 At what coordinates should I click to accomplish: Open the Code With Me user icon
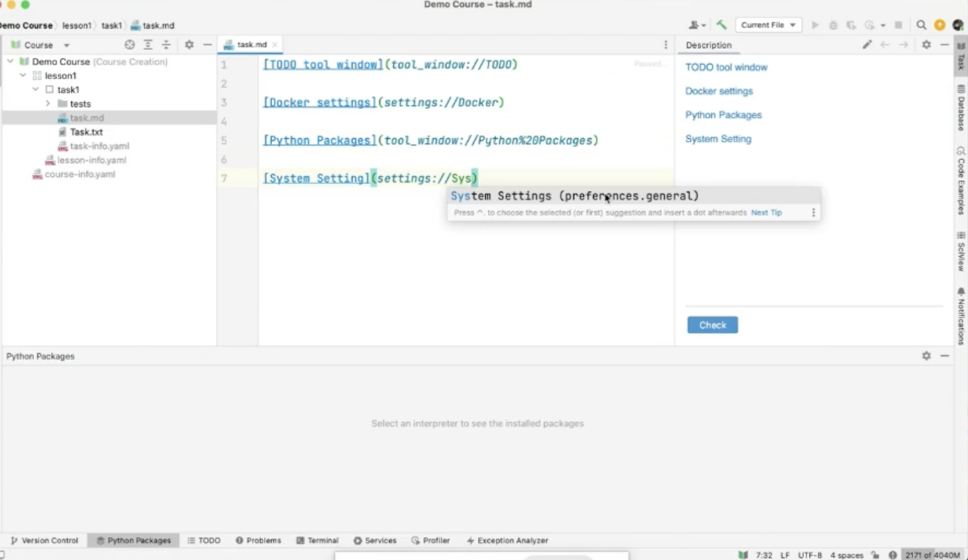(693, 25)
